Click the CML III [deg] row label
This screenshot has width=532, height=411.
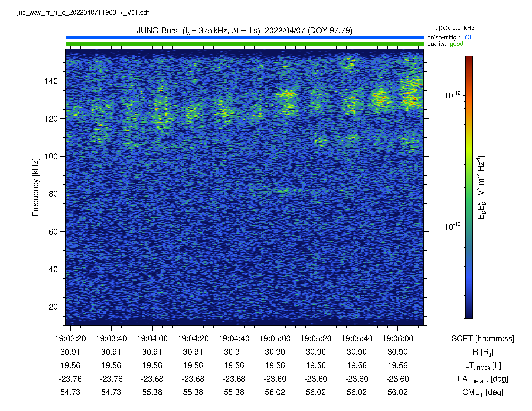[483, 392]
